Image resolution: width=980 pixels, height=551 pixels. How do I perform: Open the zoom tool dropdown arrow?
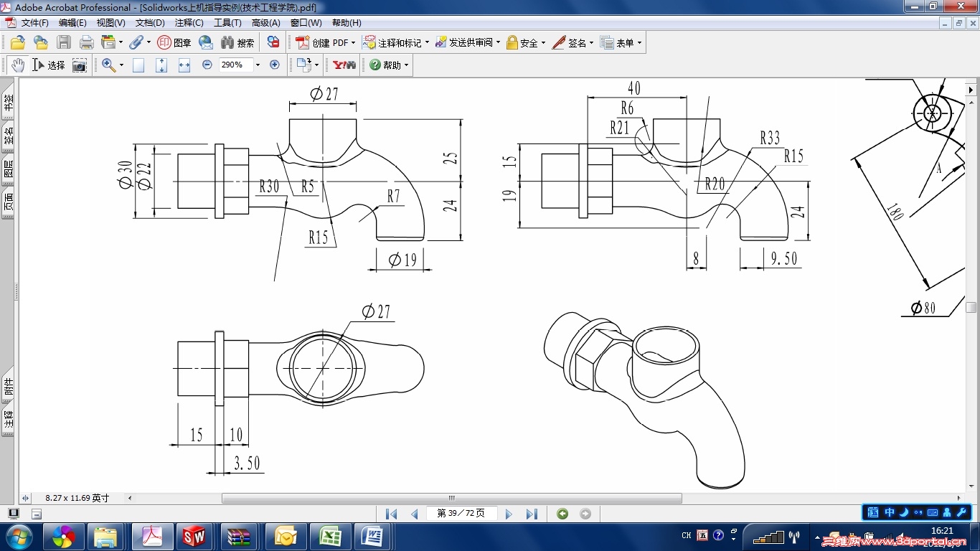[x=121, y=65]
